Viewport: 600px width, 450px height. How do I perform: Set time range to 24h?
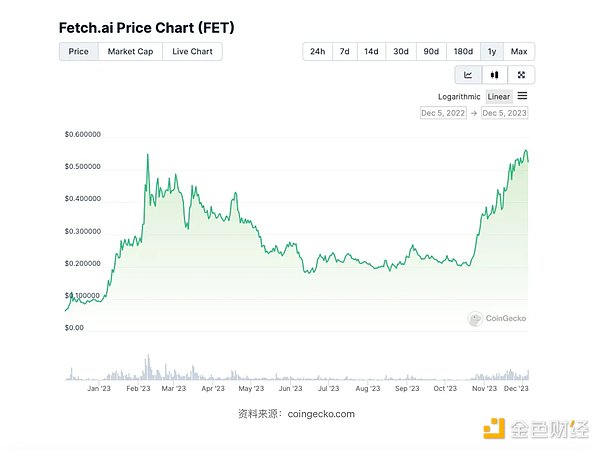pyautogui.click(x=317, y=51)
